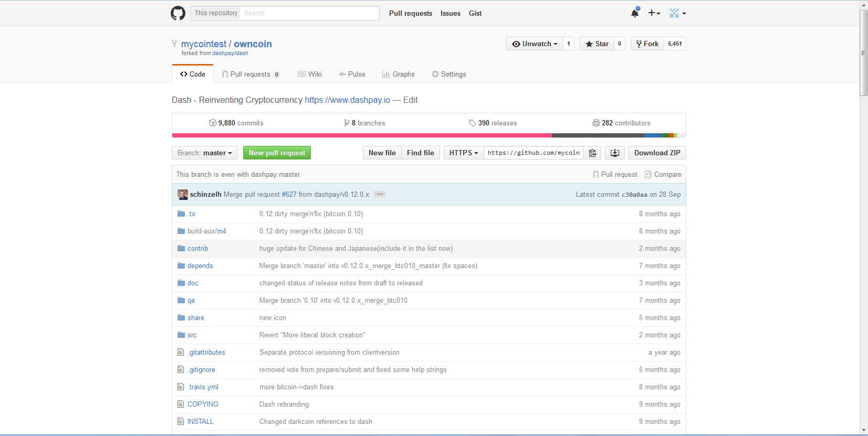Open the Compare link

point(663,174)
